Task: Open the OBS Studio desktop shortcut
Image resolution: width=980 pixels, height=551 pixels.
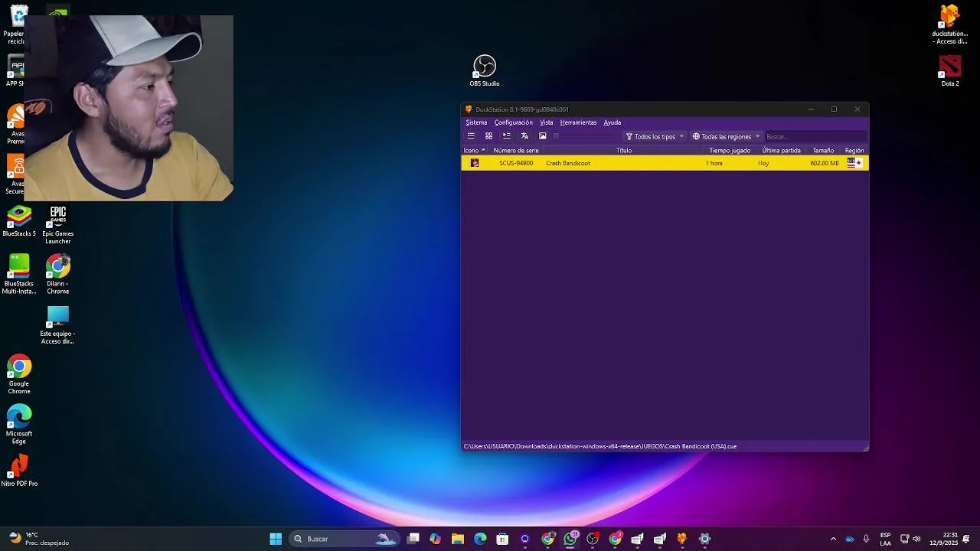Action: click(485, 71)
